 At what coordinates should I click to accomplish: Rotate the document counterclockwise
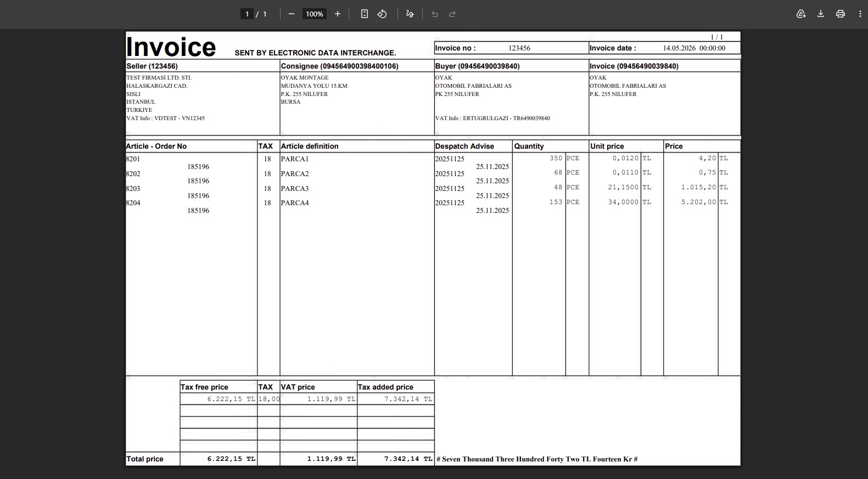pos(382,14)
